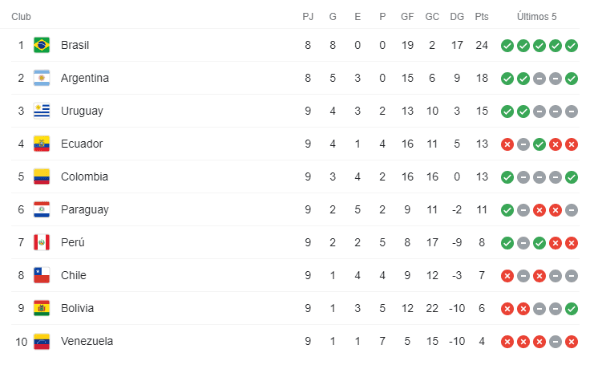
Task: Select the Brasil team name
Action: tap(75, 45)
